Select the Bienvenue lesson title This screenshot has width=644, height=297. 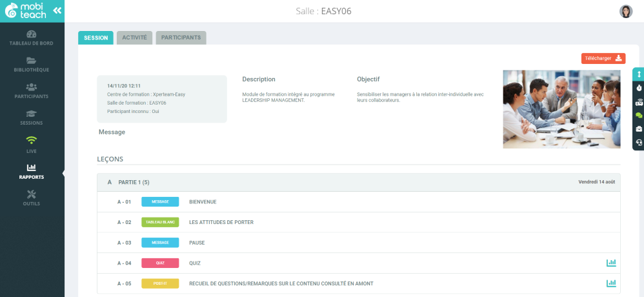203,201
